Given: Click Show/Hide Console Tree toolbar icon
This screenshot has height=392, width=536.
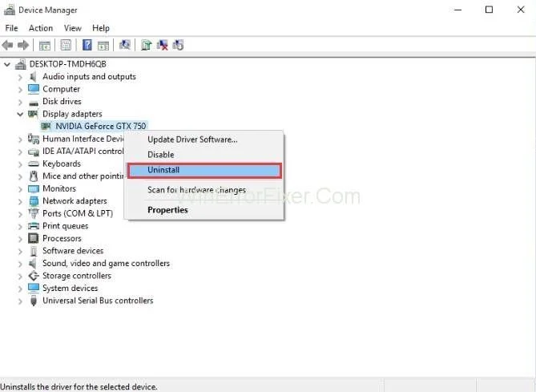Looking at the screenshot, I should (x=44, y=45).
